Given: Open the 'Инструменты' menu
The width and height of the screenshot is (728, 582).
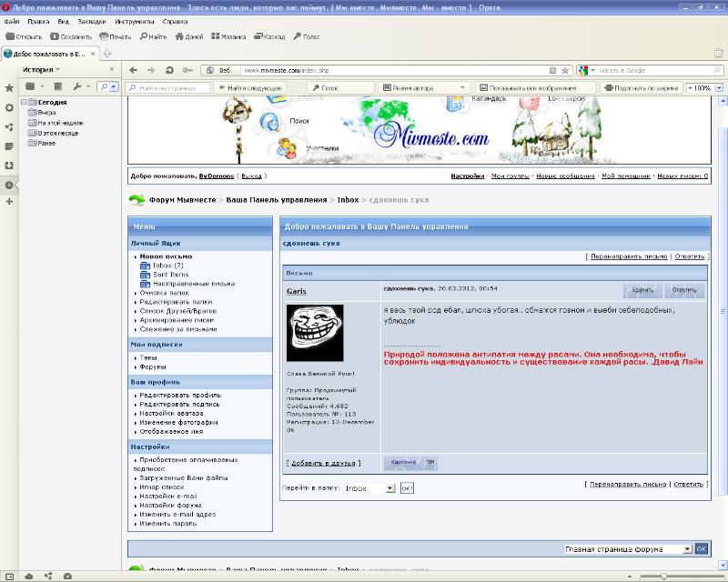Looking at the screenshot, I should [134, 19].
